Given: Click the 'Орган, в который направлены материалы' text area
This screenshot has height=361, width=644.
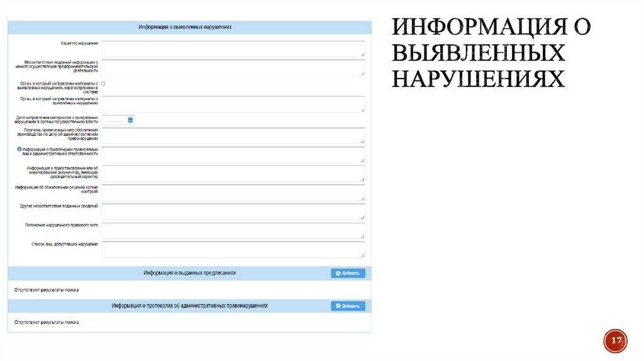Looking at the screenshot, I should pos(233,104).
